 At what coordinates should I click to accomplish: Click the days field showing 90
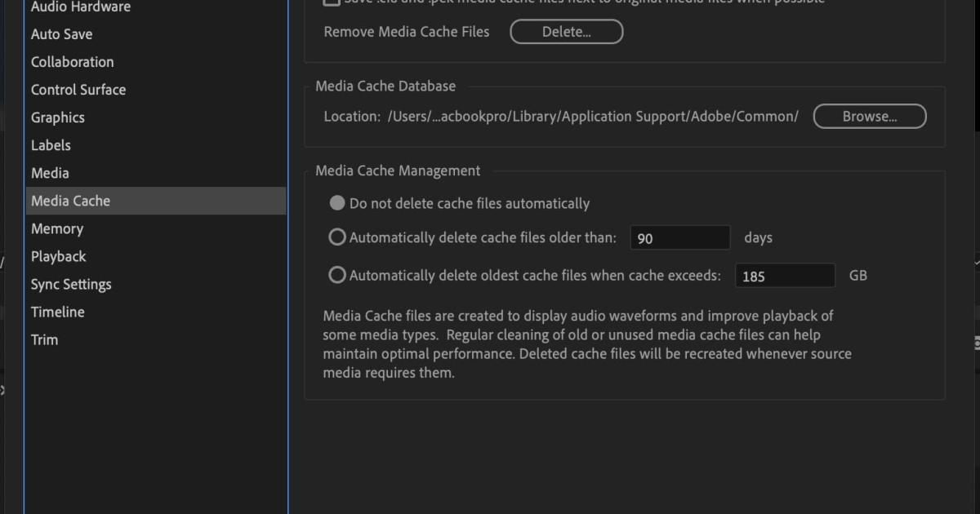click(x=679, y=238)
